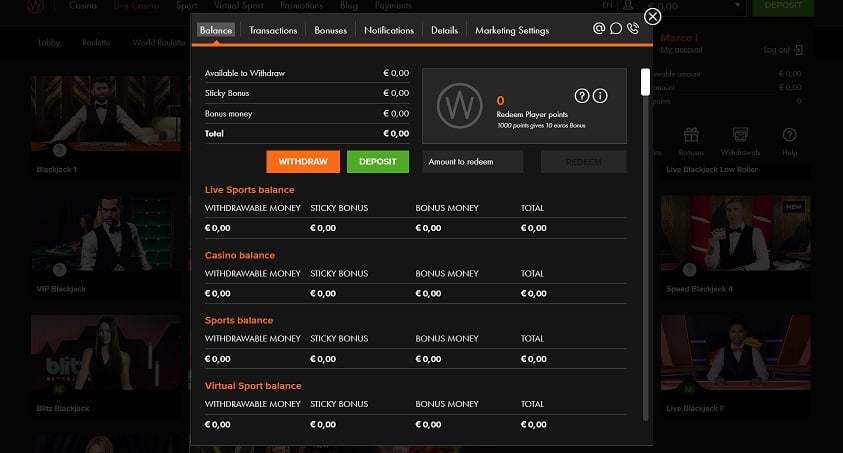Click the Redeem Player points text
This screenshot has width=843, height=453.
click(x=532, y=114)
